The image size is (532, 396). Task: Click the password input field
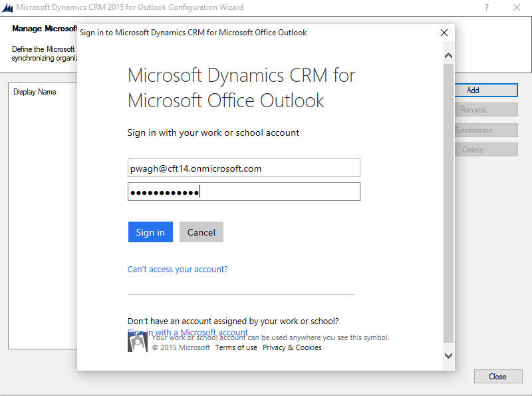click(244, 192)
